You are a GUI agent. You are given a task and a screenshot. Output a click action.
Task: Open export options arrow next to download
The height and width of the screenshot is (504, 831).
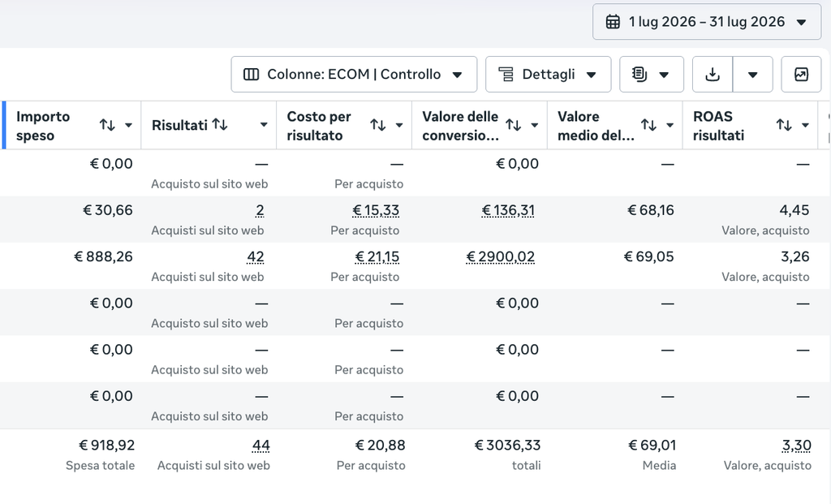(x=752, y=74)
